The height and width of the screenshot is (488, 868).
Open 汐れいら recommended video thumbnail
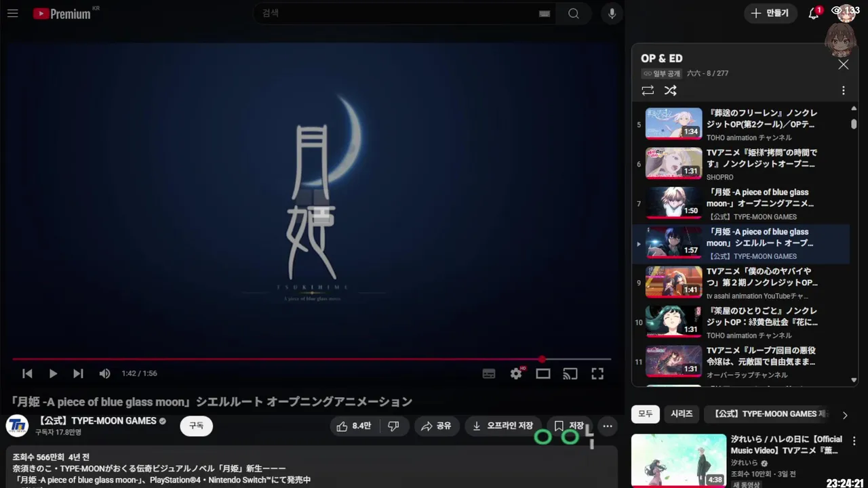click(x=679, y=460)
